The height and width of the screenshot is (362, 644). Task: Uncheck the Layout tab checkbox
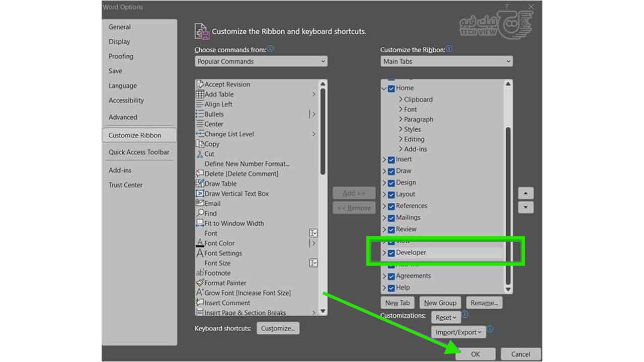[x=391, y=195]
